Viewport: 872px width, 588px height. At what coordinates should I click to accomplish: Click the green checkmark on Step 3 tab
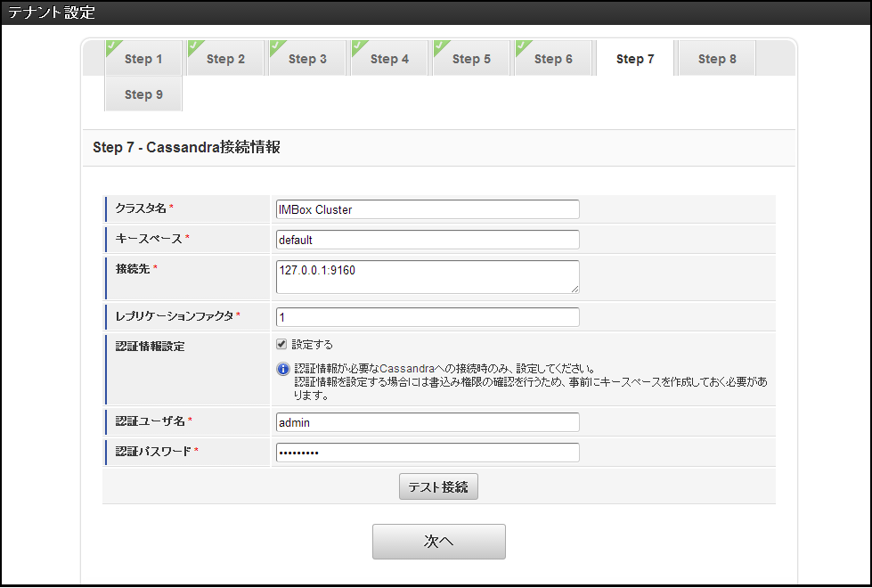point(276,45)
